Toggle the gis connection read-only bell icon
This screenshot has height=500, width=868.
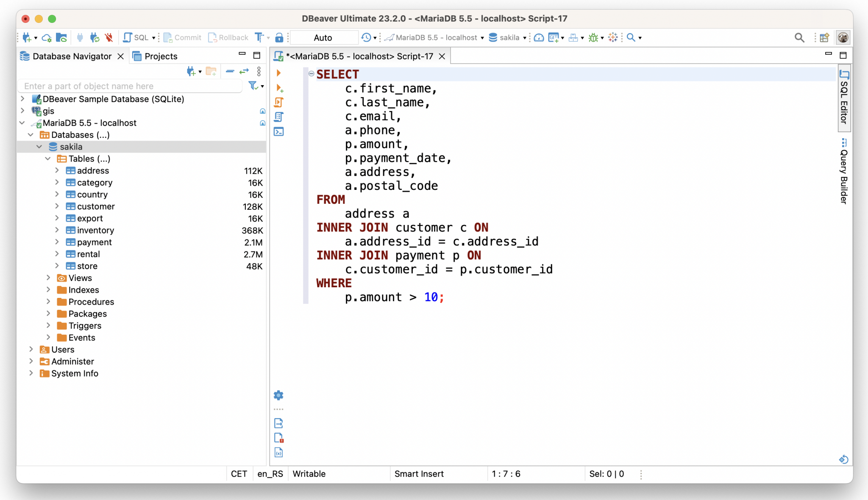pos(262,111)
